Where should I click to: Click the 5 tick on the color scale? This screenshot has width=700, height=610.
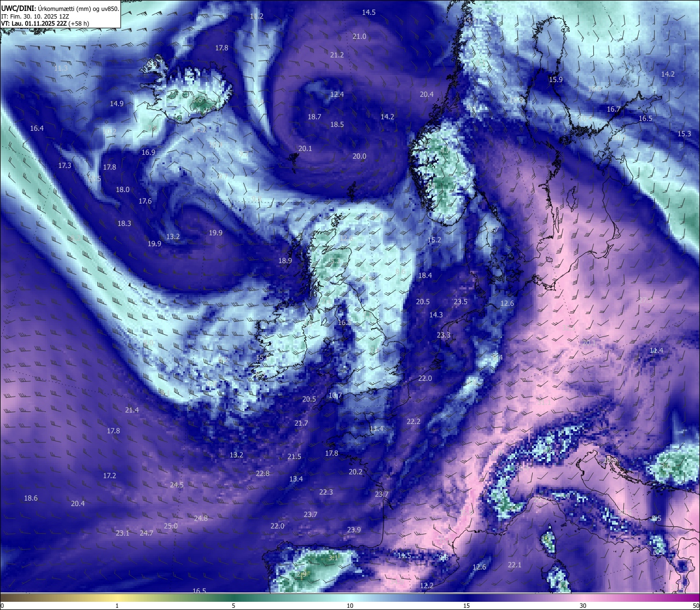(x=234, y=606)
